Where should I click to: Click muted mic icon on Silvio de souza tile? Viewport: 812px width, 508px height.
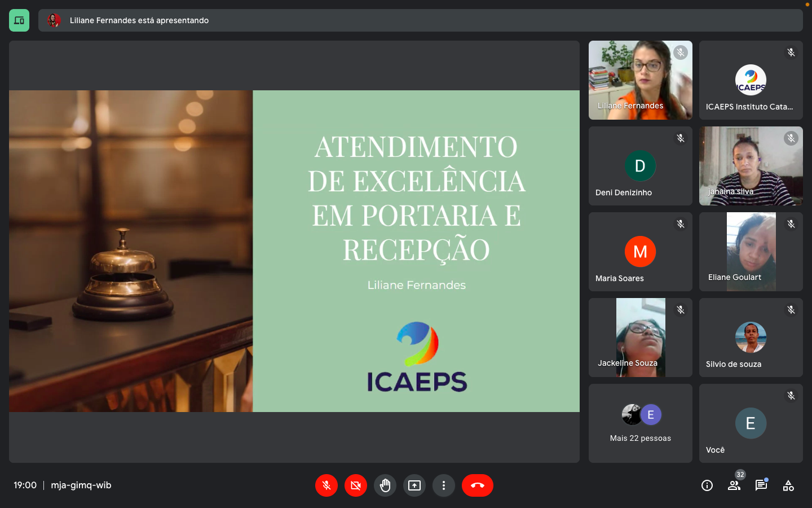pyautogui.click(x=791, y=310)
